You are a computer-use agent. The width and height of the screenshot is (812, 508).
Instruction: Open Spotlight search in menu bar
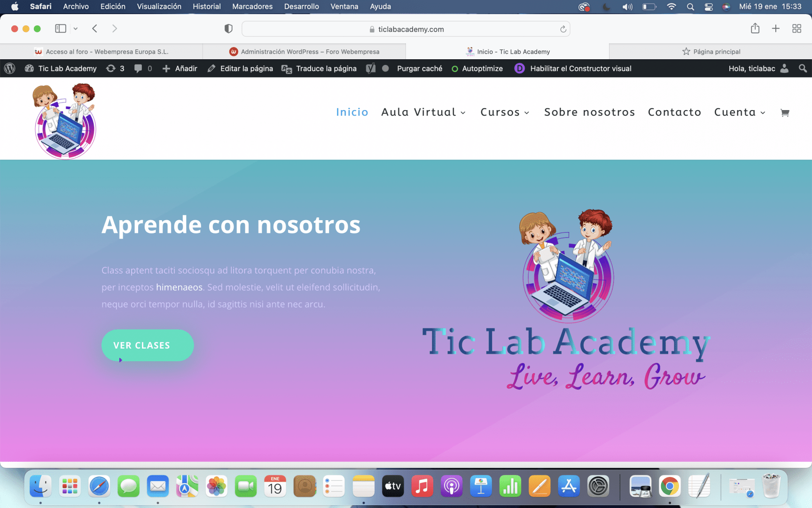tap(690, 7)
